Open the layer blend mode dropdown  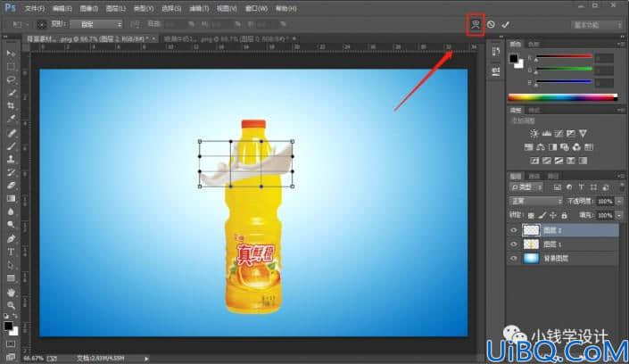(535, 201)
